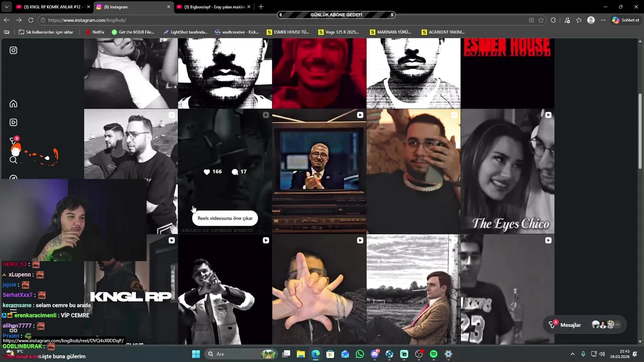
Task: Open browser Extensions puzzle icon
Action: (x=553, y=20)
